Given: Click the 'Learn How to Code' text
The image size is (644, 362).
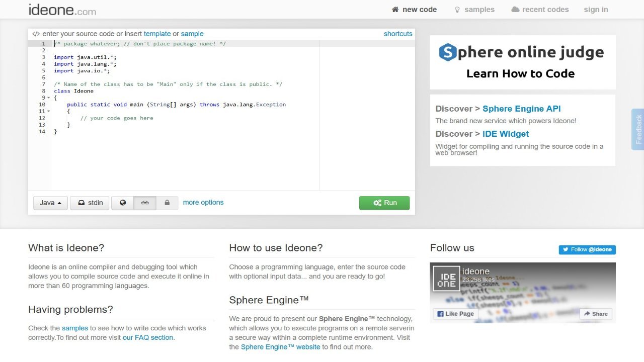Looking at the screenshot, I should (520, 73).
